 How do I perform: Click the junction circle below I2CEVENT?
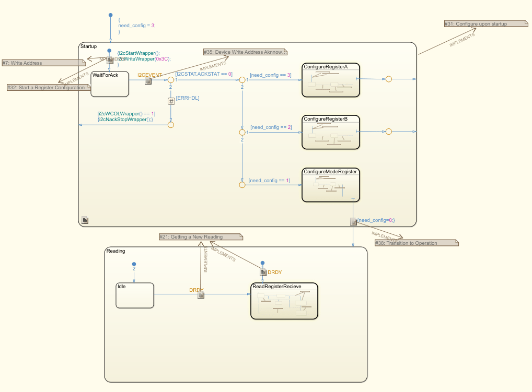pos(171,80)
